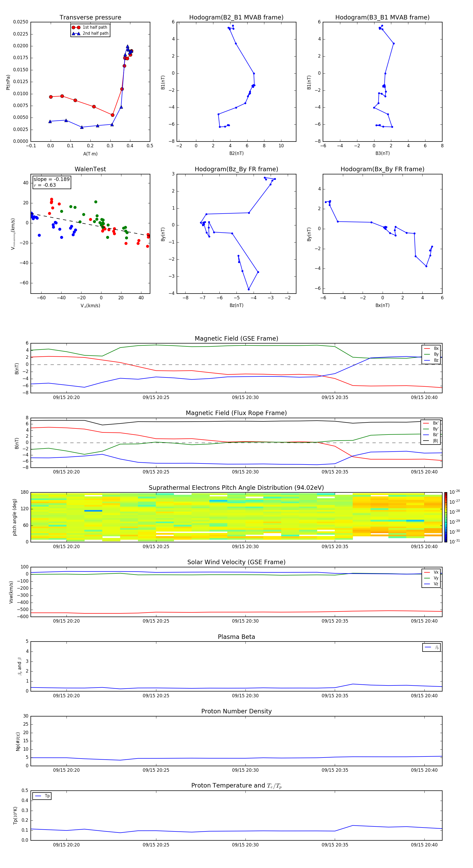The image size is (473, 868).
Task: Click the 'Hodogram(Bz_By FR frame)' title
Action: coord(236,169)
